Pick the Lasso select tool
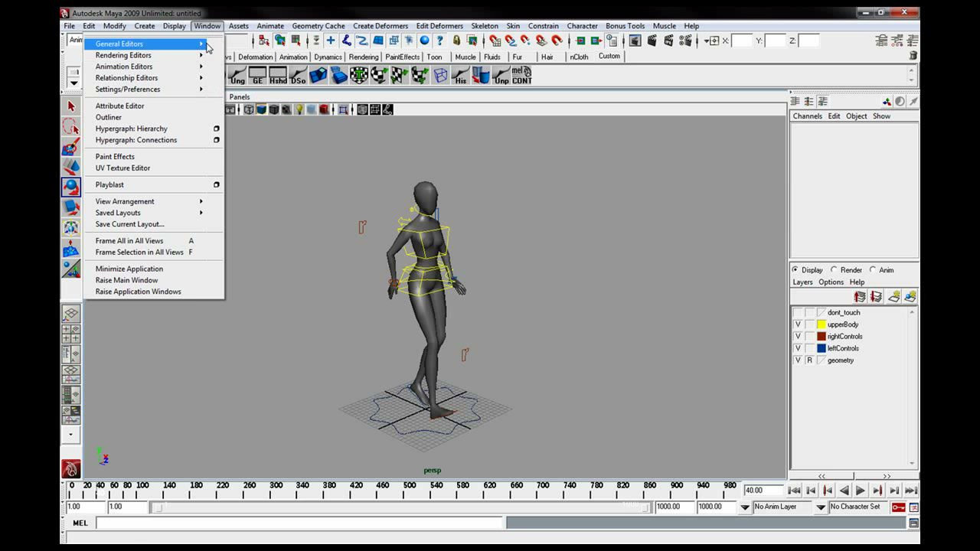This screenshot has height=551, width=980. click(x=71, y=127)
